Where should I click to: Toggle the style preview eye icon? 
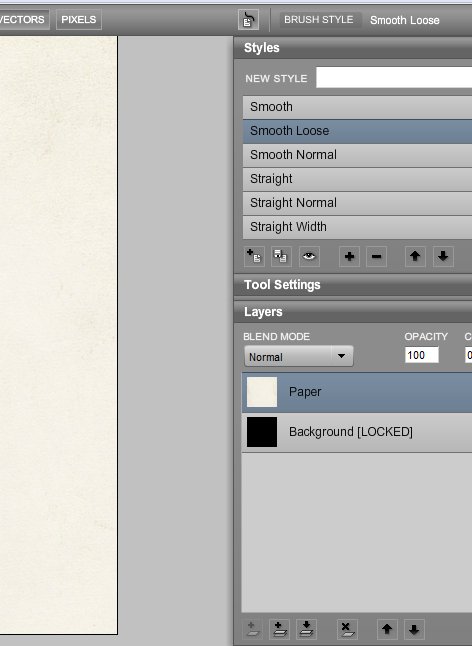[309, 256]
